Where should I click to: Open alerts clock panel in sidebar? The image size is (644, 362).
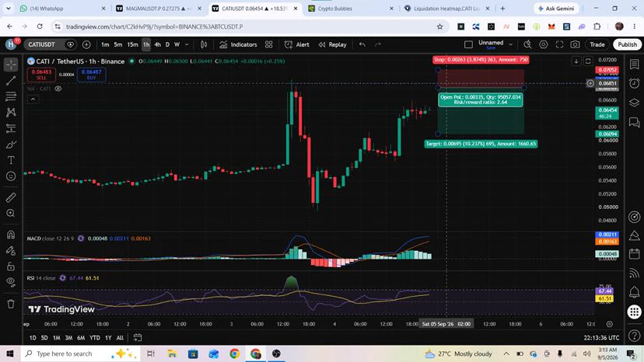(634, 83)
